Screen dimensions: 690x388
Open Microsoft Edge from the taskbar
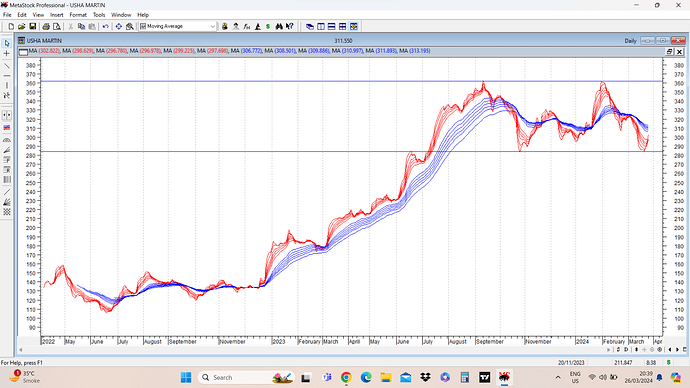pos(366,377)
